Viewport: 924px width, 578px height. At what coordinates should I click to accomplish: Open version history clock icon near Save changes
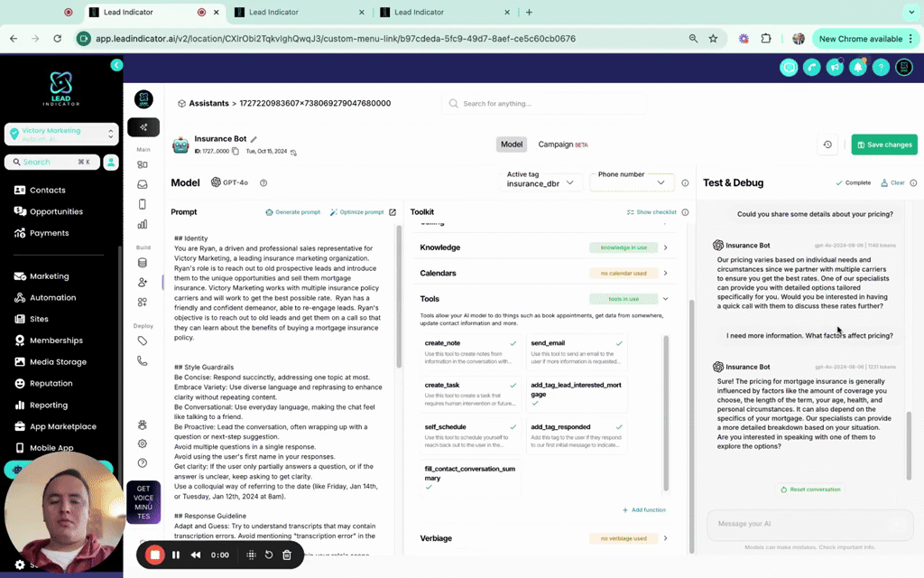coord(827,144)
